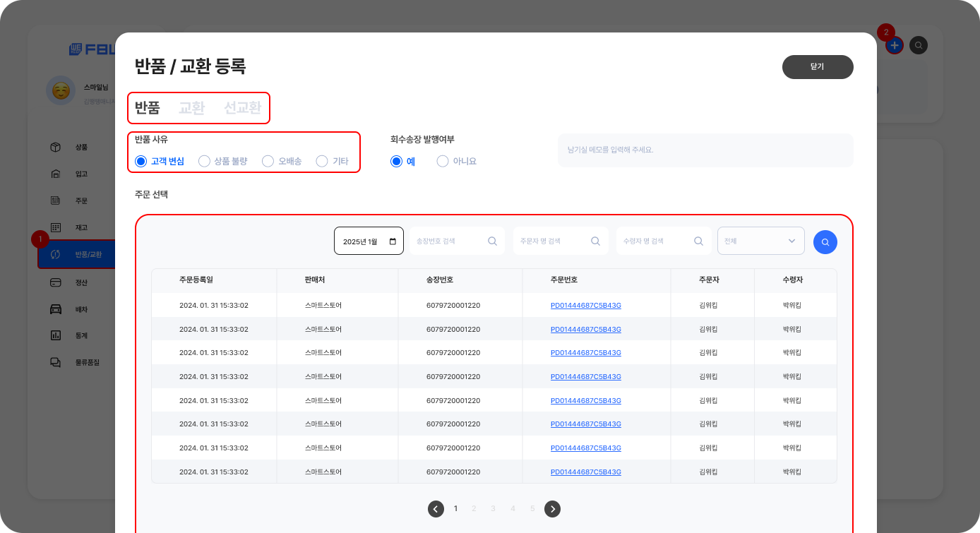Click the magnifier in 주문자 명 검색 field
Viewport: 980px width, 533px height.
pyautogui.click(x=595, y=241)
